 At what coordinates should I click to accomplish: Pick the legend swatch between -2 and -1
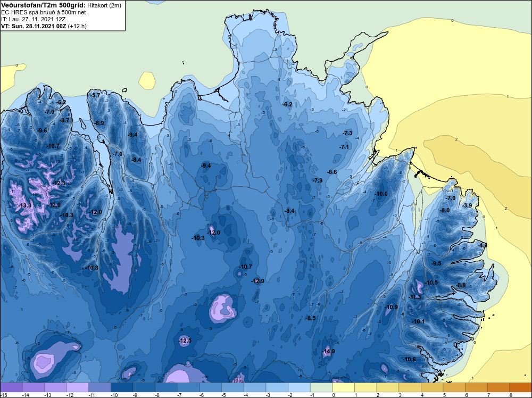click(299, 387)
